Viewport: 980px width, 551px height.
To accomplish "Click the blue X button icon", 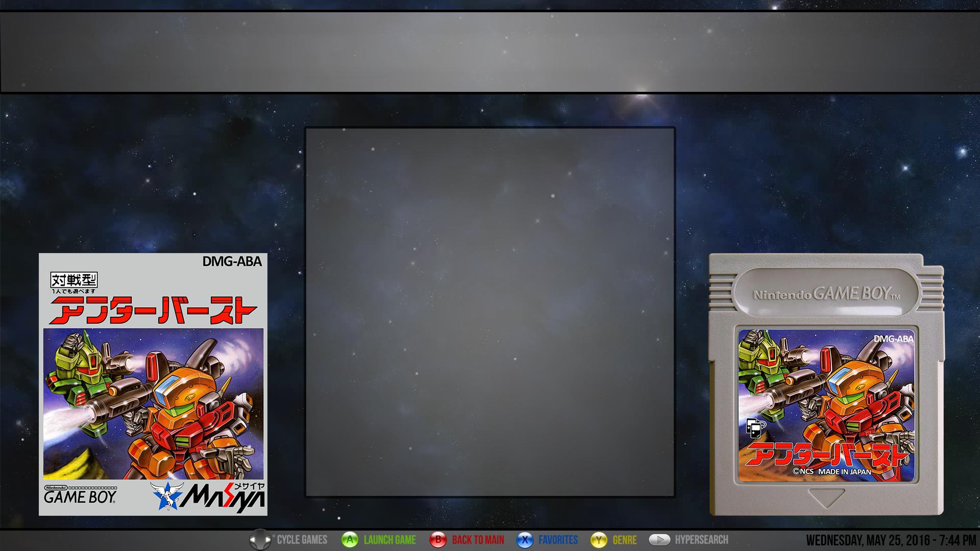I will (525, 540).
